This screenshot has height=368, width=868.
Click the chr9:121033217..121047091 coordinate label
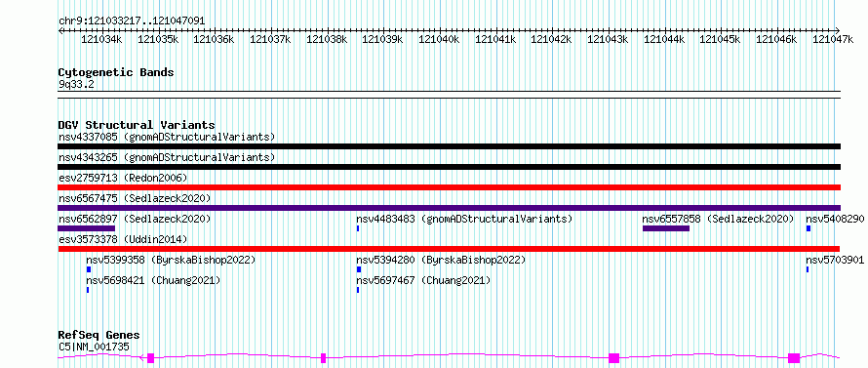(132, 21)
